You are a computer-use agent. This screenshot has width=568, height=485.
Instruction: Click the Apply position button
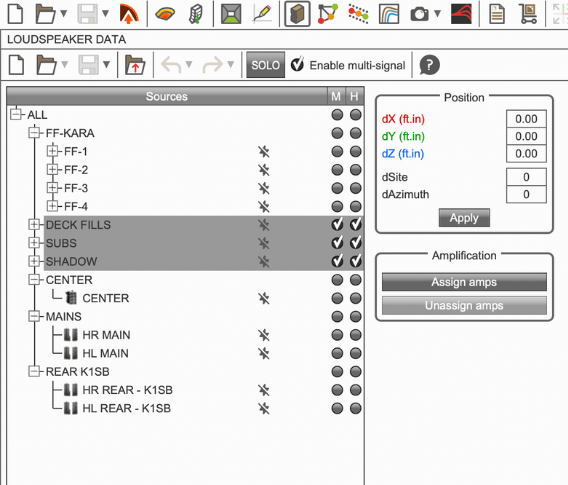[x=464, y=218]
